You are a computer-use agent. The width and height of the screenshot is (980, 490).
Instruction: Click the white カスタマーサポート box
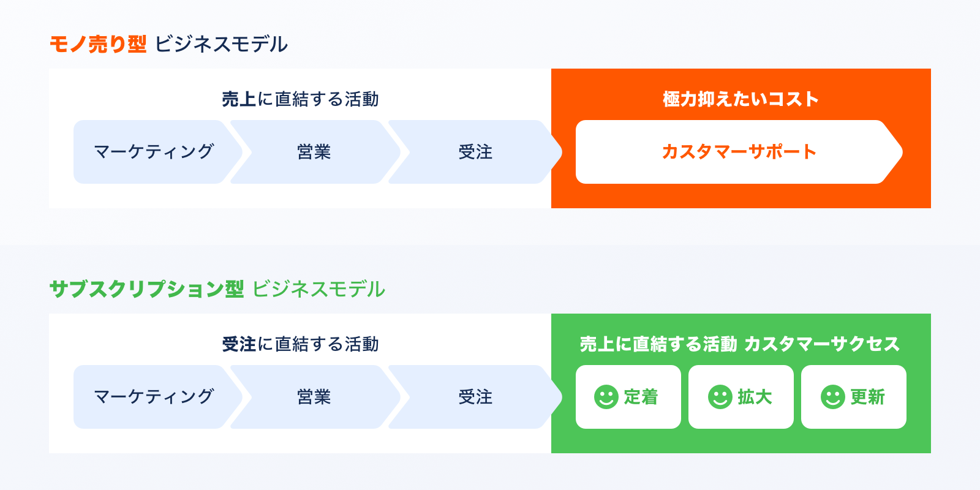(x=738, y=152)
